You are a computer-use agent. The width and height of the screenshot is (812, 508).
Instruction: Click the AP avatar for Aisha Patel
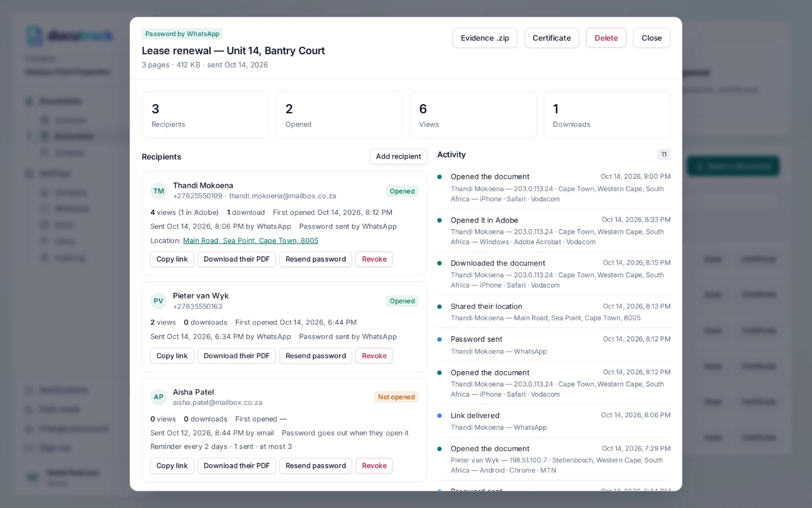(159, 397)
